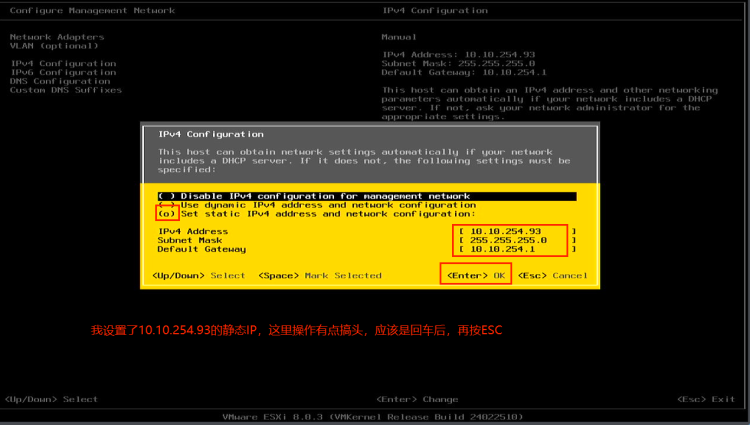Viewport: 750px width, 425px height.
Task: Select Disable IPv4 configuration radio option
Action: (x=367, y=196)
